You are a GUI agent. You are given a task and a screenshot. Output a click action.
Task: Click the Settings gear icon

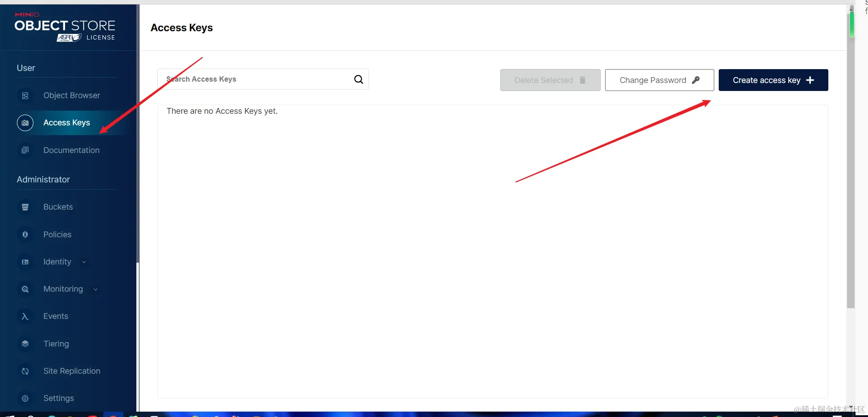(x=25, y=398)
